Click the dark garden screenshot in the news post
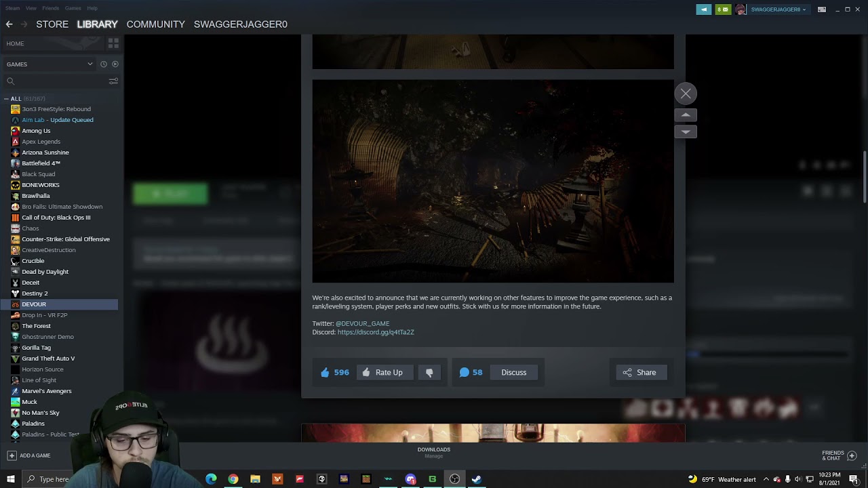 point(493,181)
